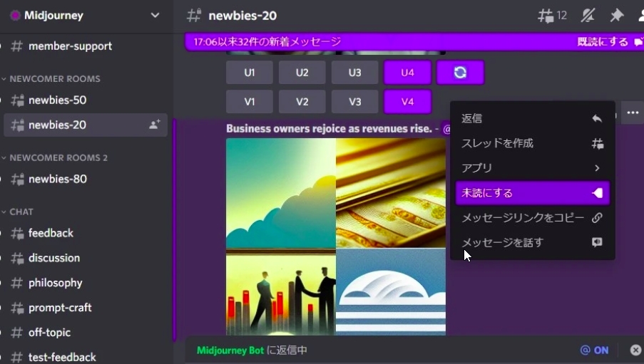Toggle the notification bell mute icon
The image size is (644, 364).
click(x=588, y=16)
